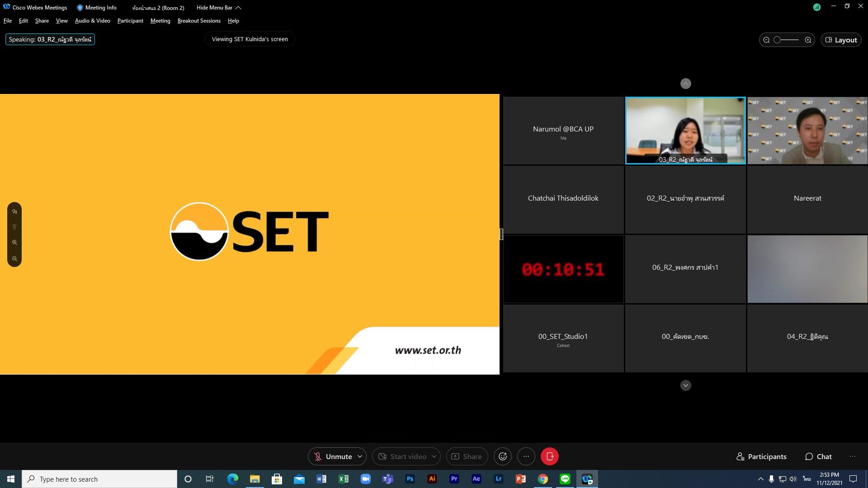
Task: Launch Excel from the taskbar
Action: [x=343, y=479]
